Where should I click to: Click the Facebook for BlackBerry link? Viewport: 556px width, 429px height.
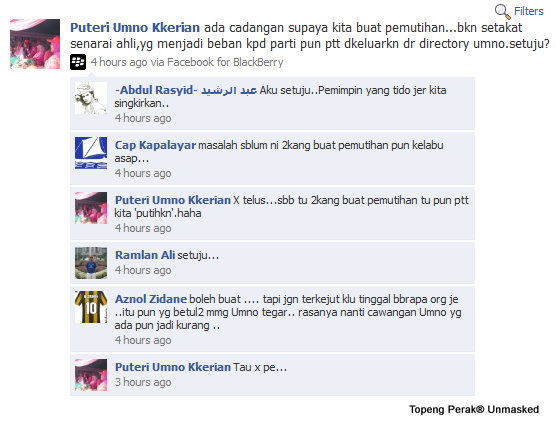tap(225, 62)
